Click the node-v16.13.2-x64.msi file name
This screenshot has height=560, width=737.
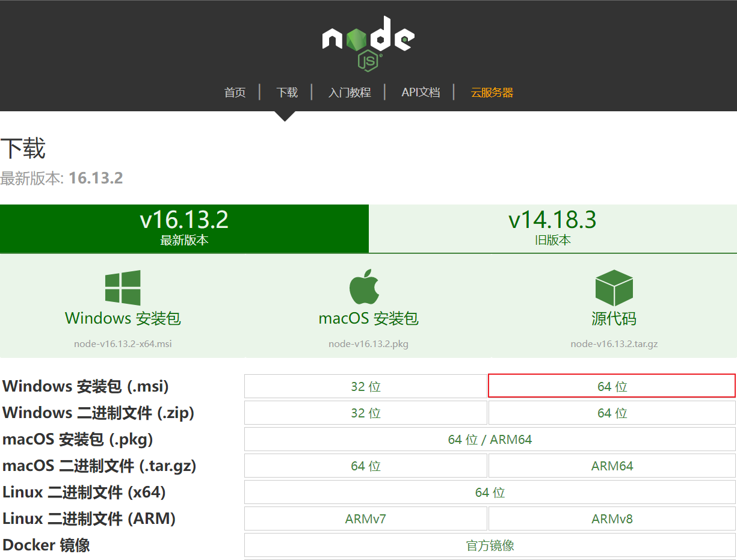pyautogui.click(x=123, y=344)
